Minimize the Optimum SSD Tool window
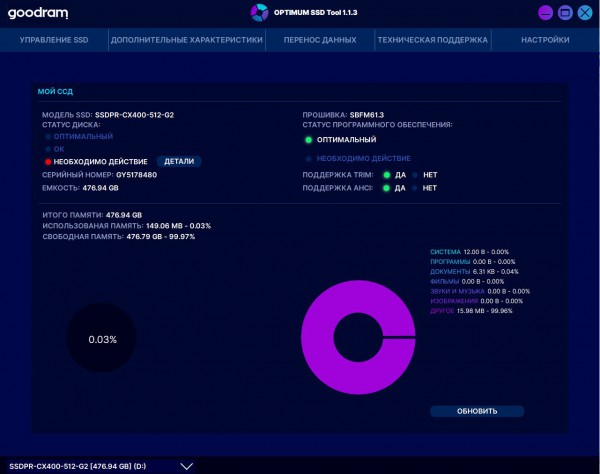 pyautogui.click(x=545, y=13)
